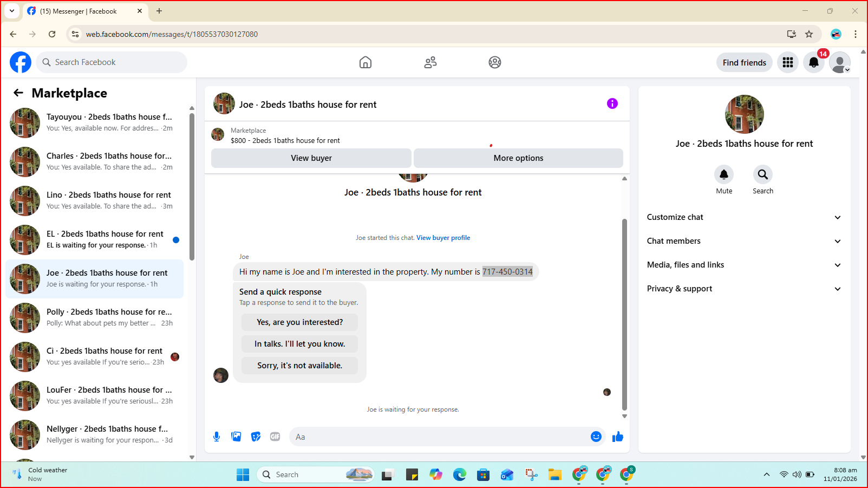868x488 pixels.
Task: Expand Media, files and links section
Action: pos(744,265)
